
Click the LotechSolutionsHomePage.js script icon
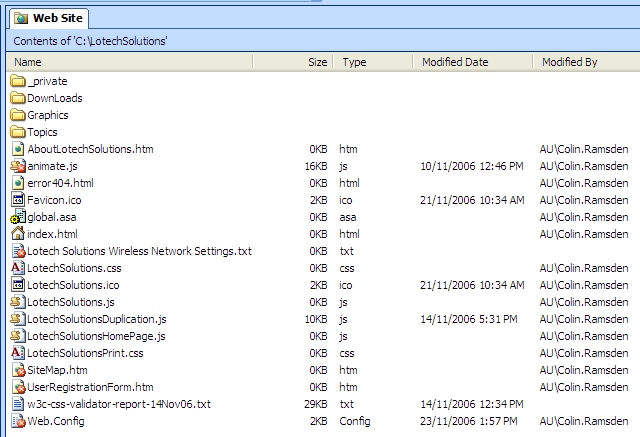[18, 336]
